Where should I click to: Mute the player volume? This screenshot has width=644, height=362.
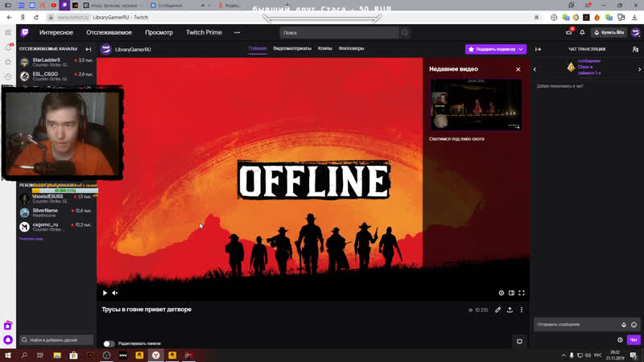coord(115,293)
